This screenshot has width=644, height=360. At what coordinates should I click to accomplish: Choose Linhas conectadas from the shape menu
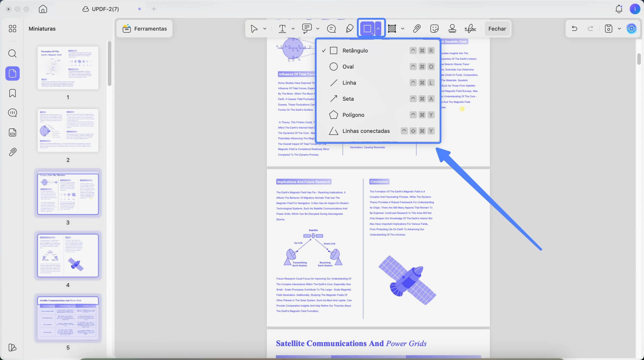378,131
